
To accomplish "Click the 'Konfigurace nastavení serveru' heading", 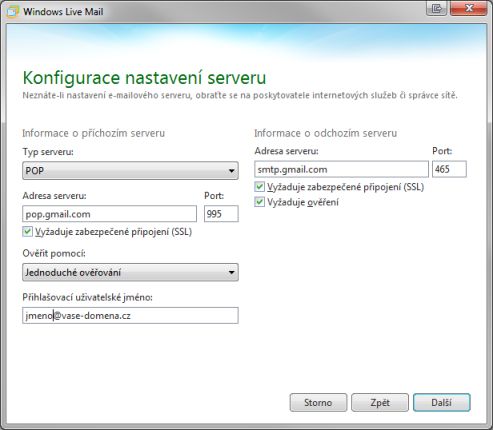I will (x=144, y=78).
